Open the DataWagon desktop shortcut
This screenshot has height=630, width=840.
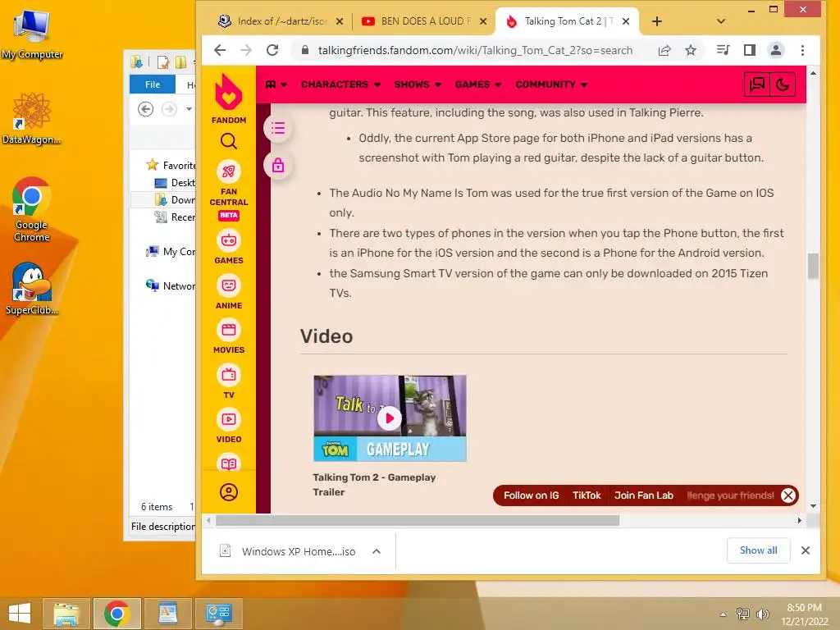[x=32, y=119]
